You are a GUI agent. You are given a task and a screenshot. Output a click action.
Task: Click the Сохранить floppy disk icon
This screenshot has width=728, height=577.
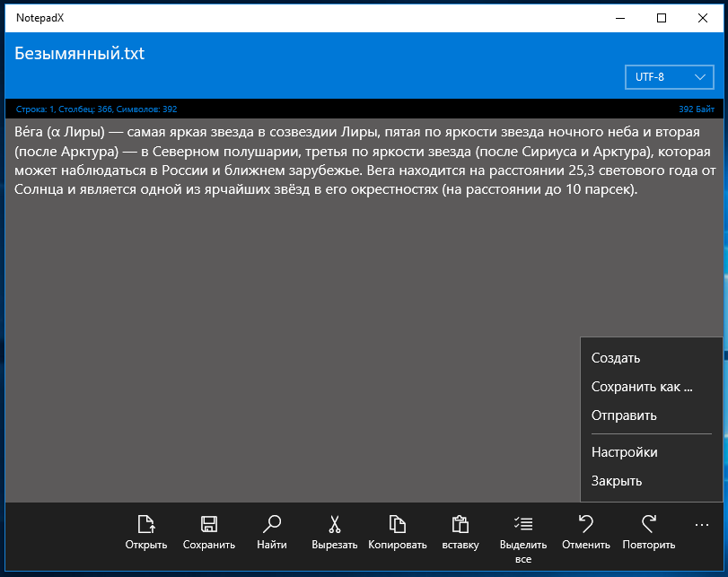pos(209,525)
